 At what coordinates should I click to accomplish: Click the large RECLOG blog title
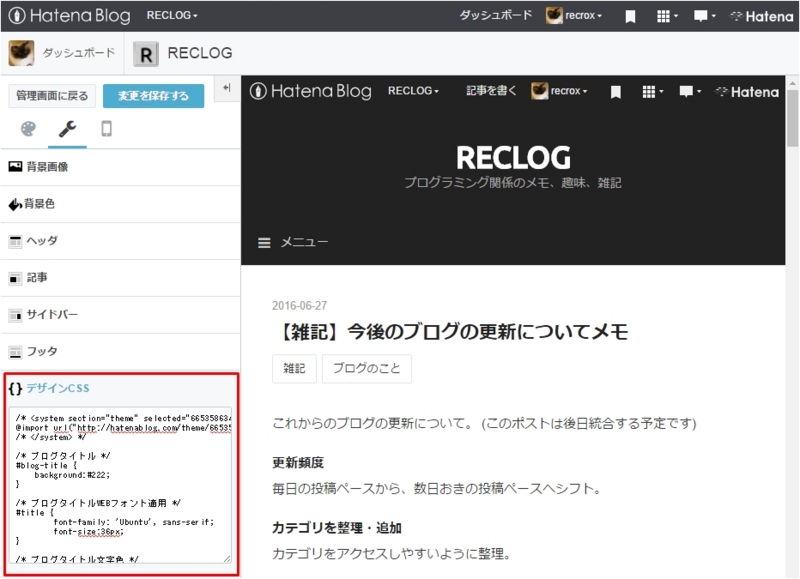(x=513, y=158)
